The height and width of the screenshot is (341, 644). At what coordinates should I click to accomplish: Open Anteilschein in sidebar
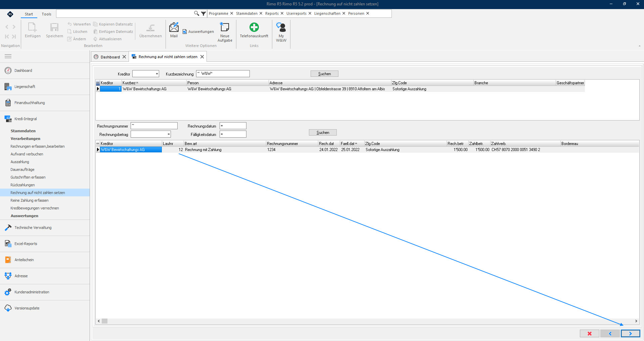pyautogui.click(x=45, y=260)
